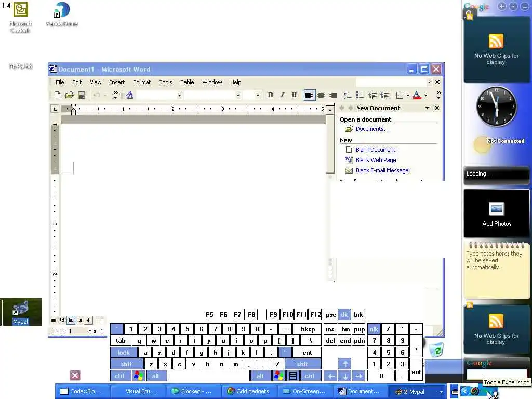The height and width of the screenshot is (399, 532).
Task: Click the right arrow key on on-screen keyboard
Action: point(358,376)
